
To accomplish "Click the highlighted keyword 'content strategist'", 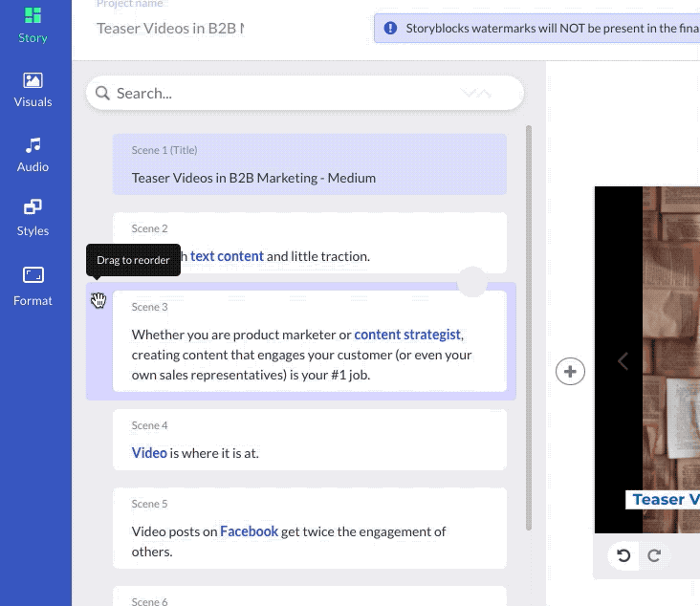I will (407, 335).
